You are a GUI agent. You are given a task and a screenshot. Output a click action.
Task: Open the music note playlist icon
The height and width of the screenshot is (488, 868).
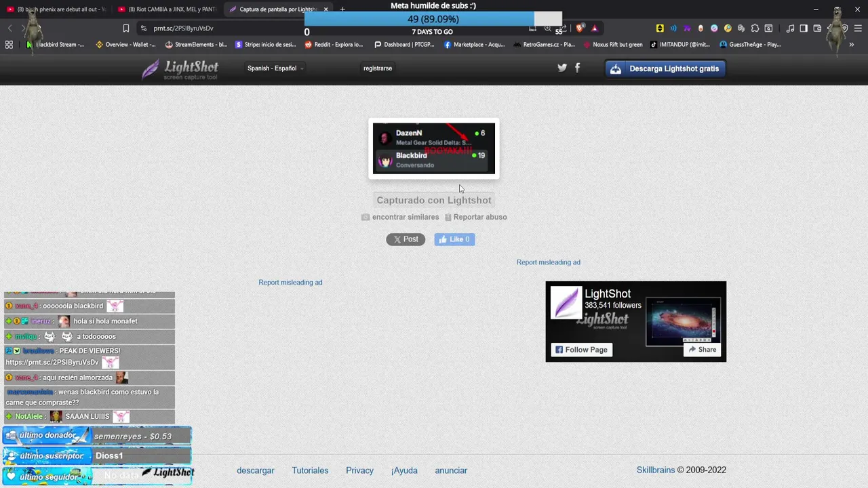click(790, 28)
